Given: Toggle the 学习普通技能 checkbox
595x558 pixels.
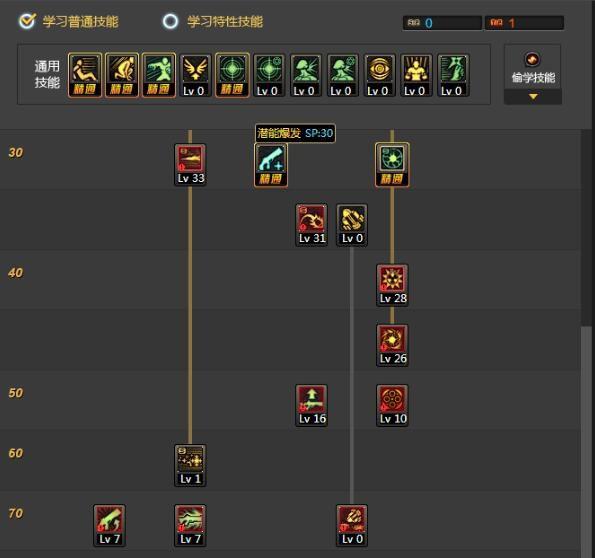Looking at the screenshot, I should pos(27,21).
